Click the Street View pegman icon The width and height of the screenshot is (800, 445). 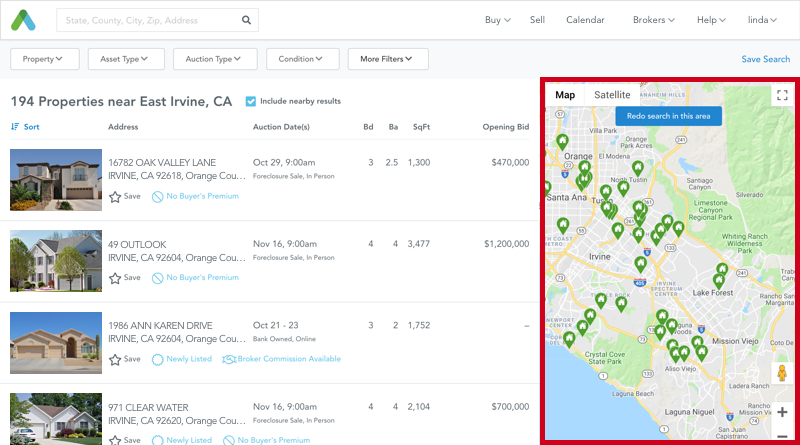click(782, 373)
